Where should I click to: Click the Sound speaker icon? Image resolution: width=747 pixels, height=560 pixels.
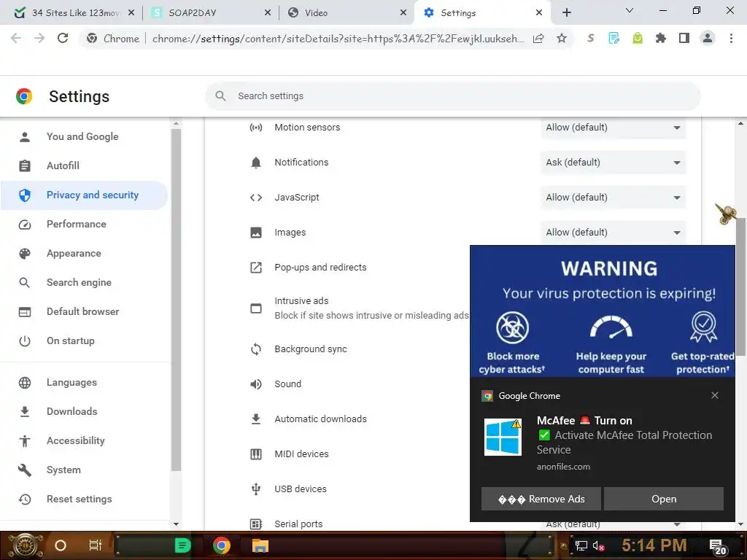click(256, 384)
